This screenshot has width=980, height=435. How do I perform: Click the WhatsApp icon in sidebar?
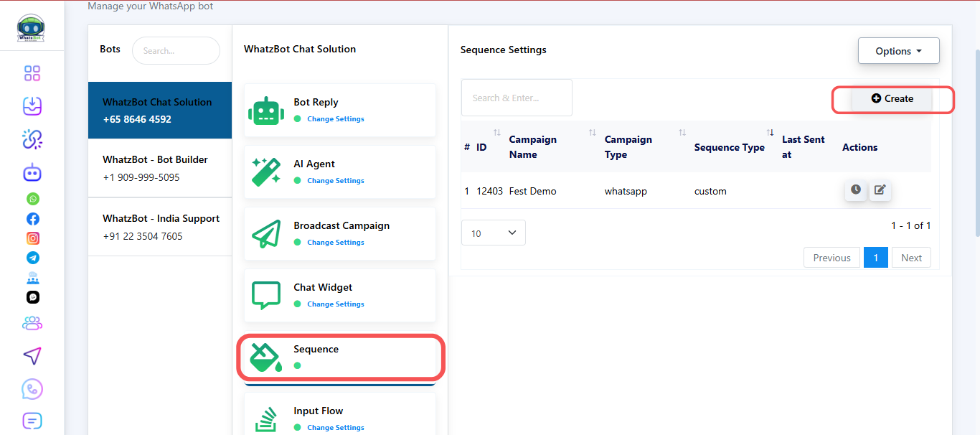coord(33,199)
